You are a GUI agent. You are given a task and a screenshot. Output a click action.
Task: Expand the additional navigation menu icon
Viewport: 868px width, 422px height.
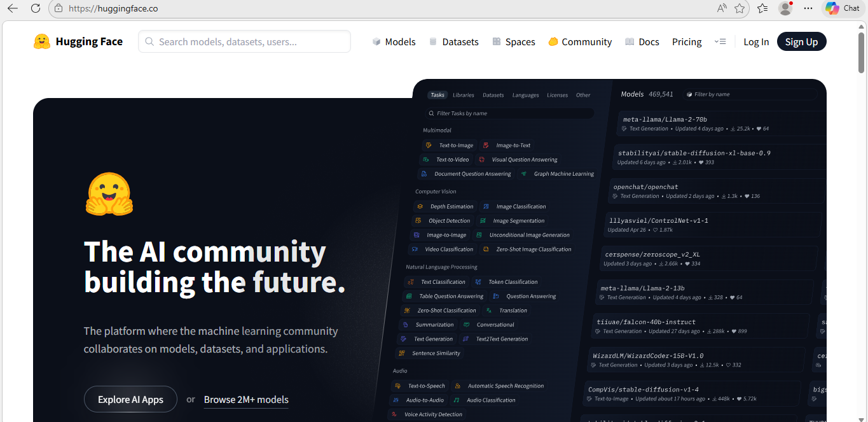[x=720, y=42]
